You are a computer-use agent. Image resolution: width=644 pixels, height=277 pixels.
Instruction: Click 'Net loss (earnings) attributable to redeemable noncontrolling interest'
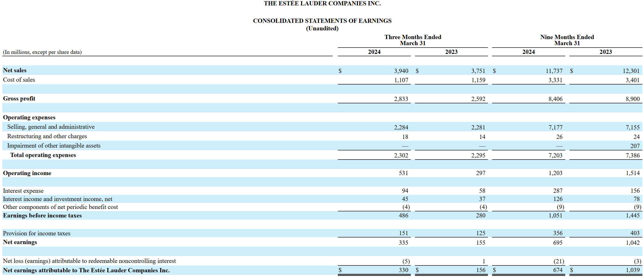[90, 261]
